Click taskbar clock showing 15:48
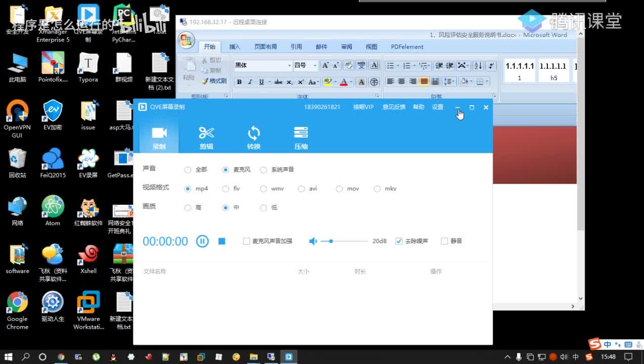This screenshot has height=364, width=644. [x=608, y=357]
